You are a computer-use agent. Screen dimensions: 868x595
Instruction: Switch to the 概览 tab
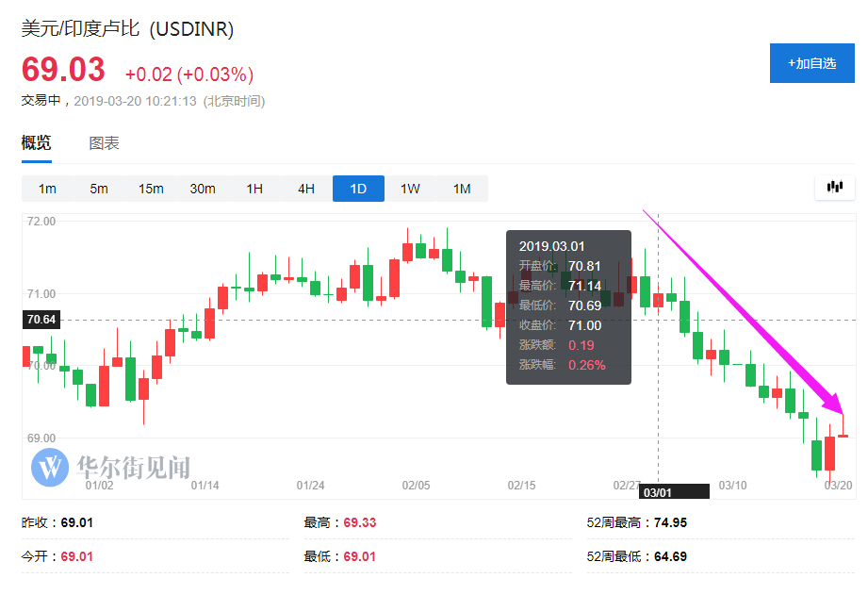(37, 143)
